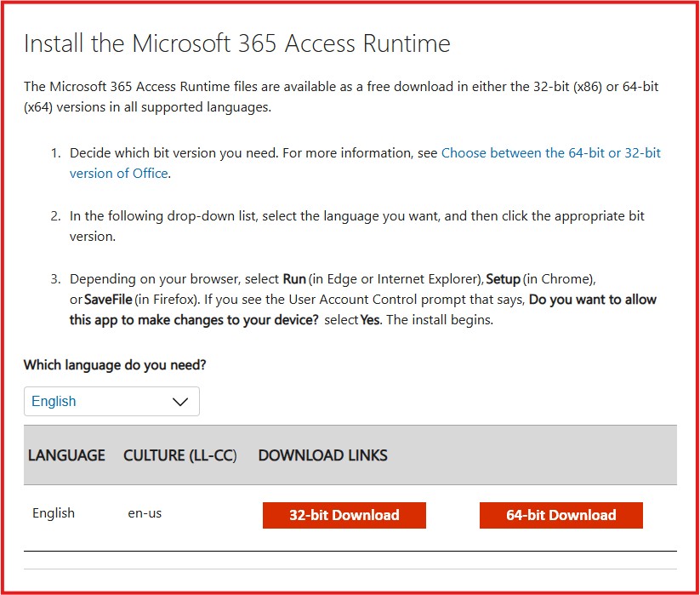Click the 'Which language do you need?' label
Viewport: 700px width, 595px height.
click(115, 365)
